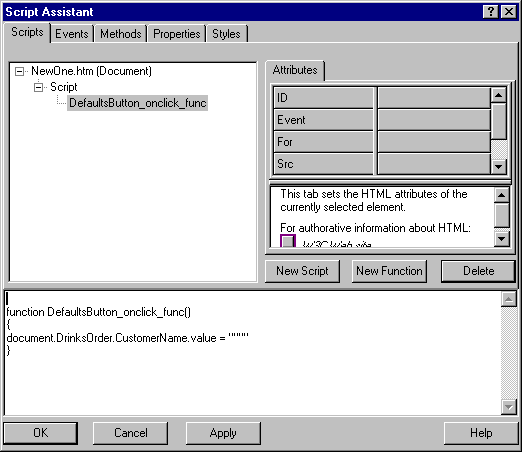The width and height of the screenshot is (522, 452).
Task: Click the For attribute value field
Action: [x=434, y=142]
